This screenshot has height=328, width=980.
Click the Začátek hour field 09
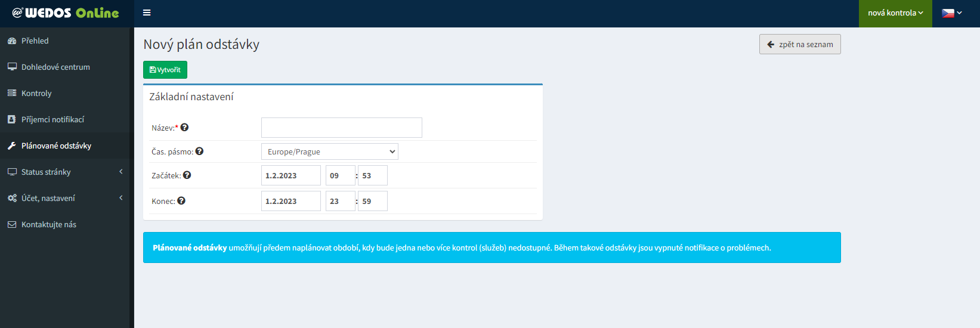341,175
